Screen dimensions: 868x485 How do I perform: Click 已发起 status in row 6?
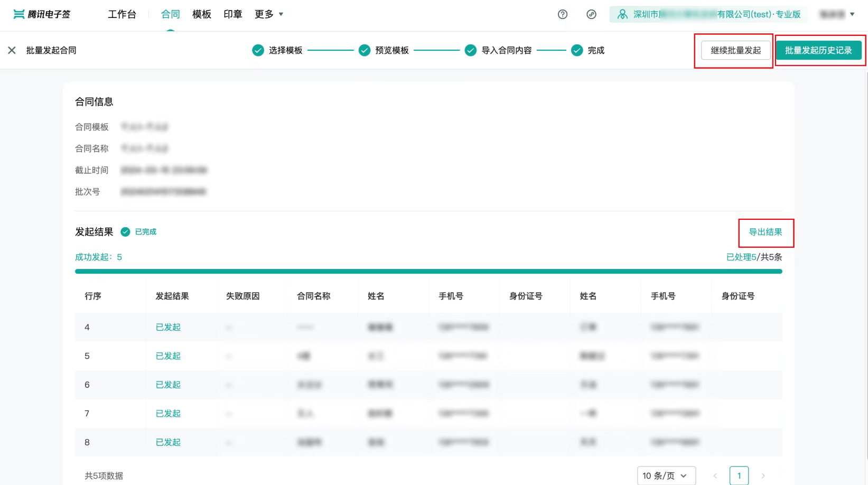[168, 385]
